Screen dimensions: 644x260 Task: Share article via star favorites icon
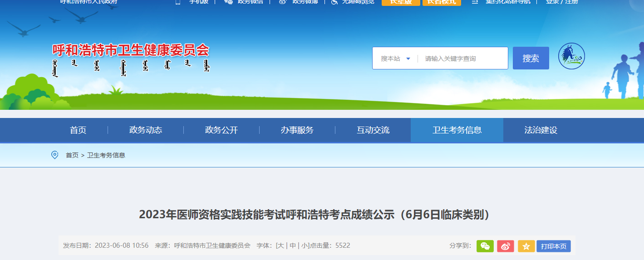click(x=526, y=246)
